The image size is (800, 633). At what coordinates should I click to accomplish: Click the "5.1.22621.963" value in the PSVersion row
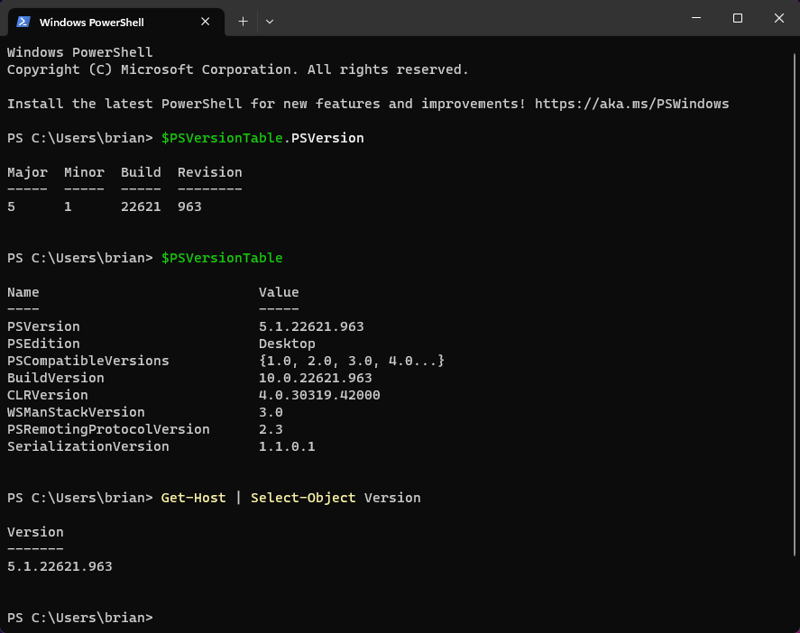coord(311,326)
